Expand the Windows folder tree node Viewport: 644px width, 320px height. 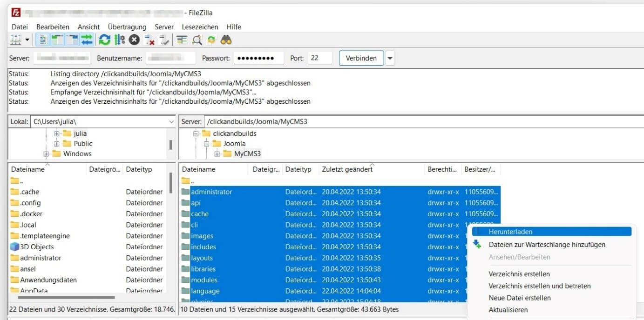[x=47, y=154]
